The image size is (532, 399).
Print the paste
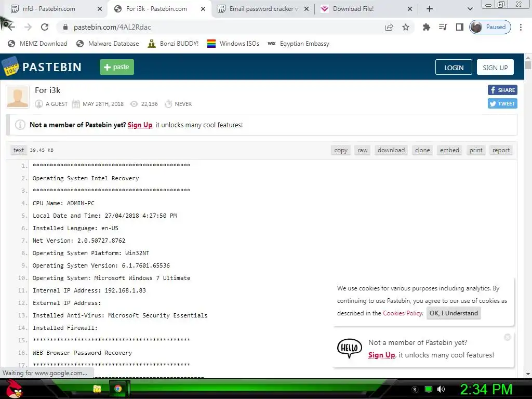(476, 150)
